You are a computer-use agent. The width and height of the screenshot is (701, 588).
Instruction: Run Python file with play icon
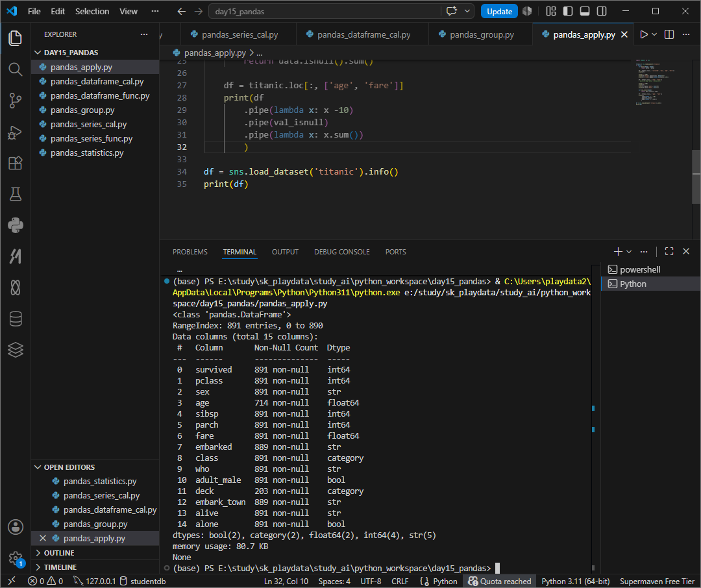tap(643, 34)
